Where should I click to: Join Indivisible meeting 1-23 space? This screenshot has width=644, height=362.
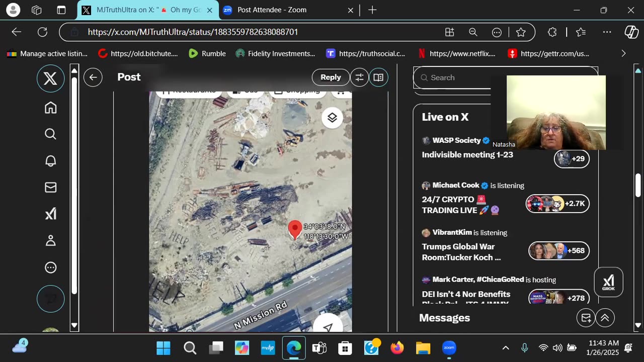pos(467,155)
